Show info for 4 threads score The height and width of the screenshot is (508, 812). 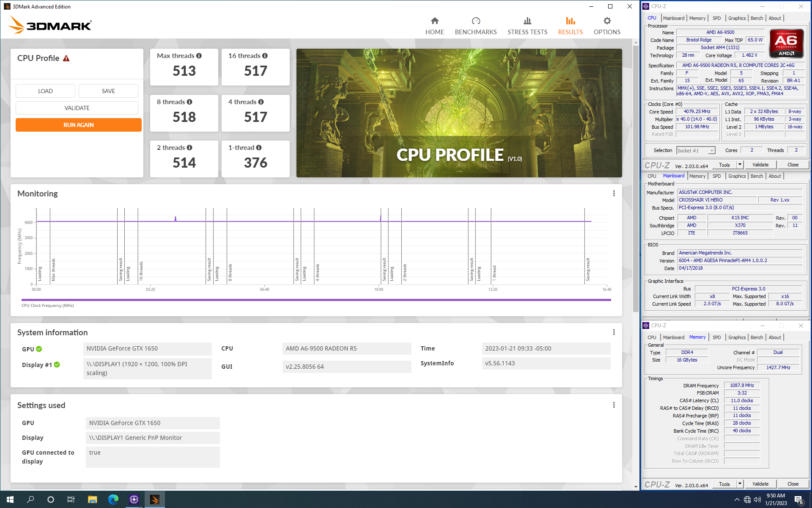(261, 102)
